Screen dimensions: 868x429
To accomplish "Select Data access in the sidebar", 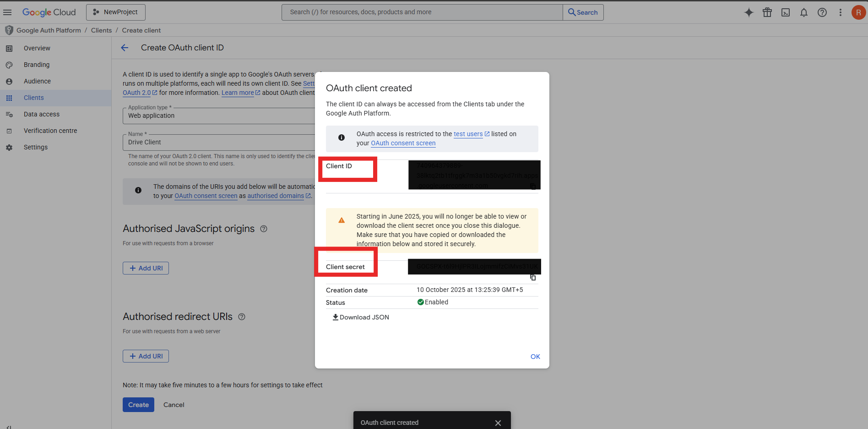I will click(41, 114).
